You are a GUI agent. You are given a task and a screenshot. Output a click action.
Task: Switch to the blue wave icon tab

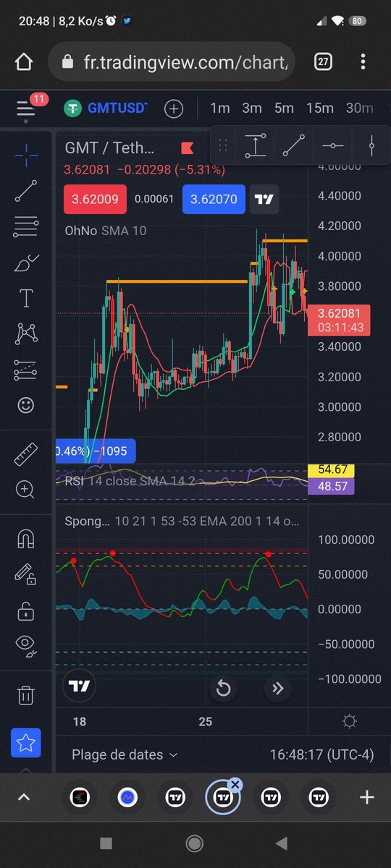(x=127, y=797)
